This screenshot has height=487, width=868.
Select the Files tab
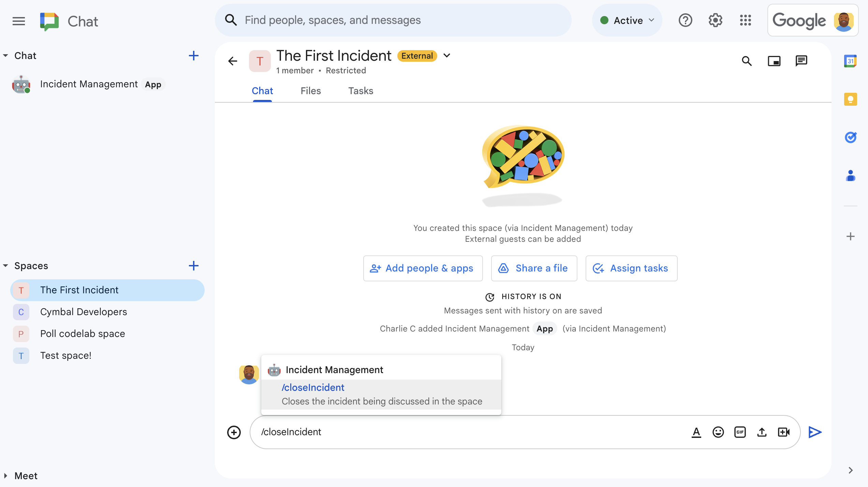pos(311,91)
